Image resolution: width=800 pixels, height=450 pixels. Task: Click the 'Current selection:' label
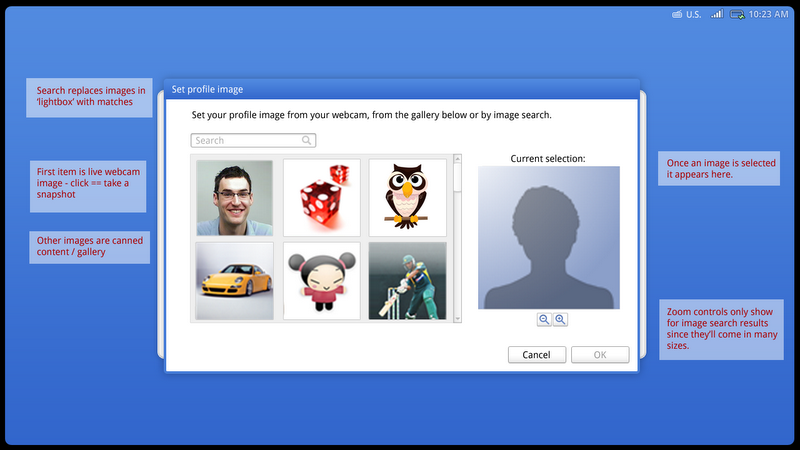coord(548,159)
